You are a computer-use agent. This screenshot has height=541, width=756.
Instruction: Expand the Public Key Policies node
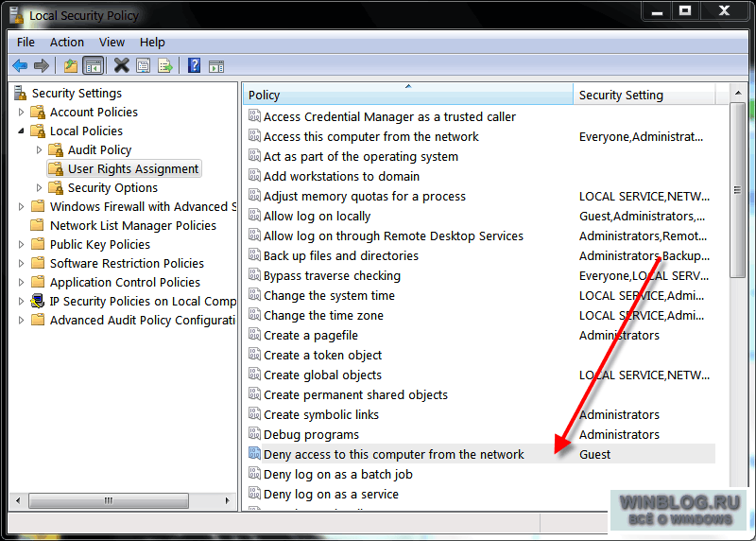click(x=21, y=244)
